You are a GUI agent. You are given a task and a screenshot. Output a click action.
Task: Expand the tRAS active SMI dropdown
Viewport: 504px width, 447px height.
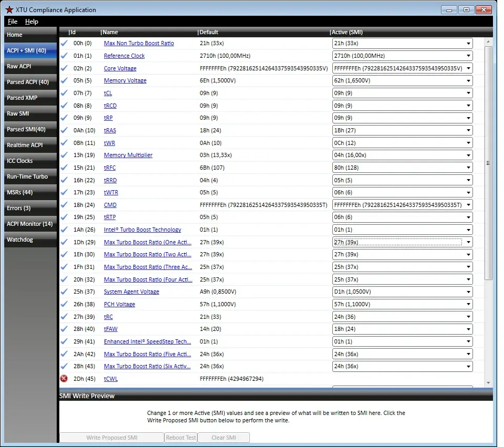[402, 130]
